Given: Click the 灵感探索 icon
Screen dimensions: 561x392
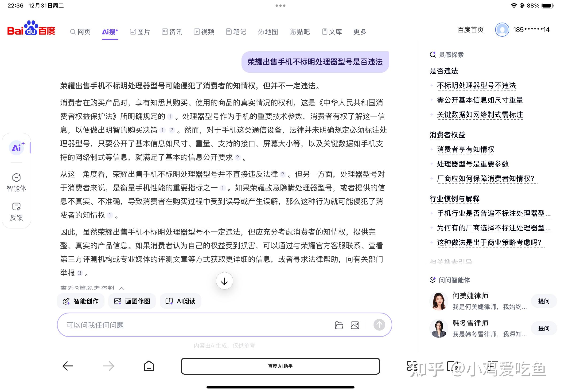Looking at the screenshot, I should pyautogui.click(x=433, y=55).
